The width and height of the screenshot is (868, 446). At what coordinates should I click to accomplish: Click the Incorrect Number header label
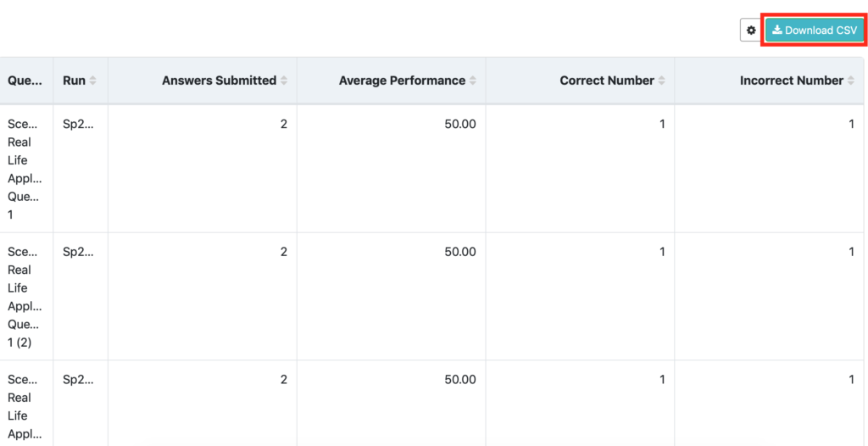click(792, 81)
